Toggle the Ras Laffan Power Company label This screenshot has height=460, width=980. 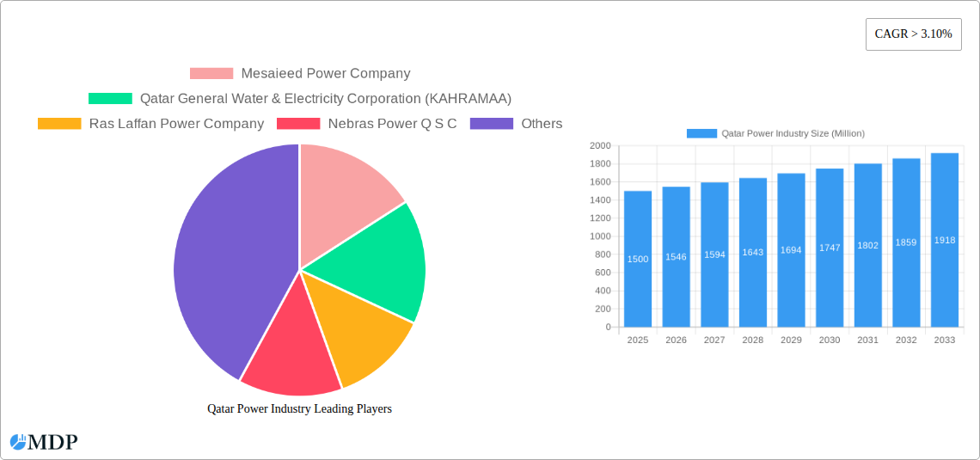[x=176, y=124]
